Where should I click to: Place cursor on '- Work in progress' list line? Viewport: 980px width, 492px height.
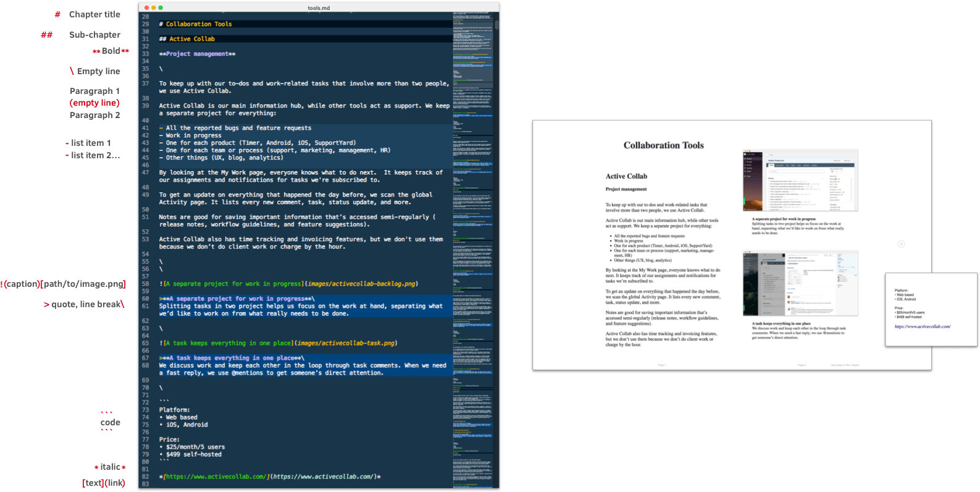tap(190, 135)
